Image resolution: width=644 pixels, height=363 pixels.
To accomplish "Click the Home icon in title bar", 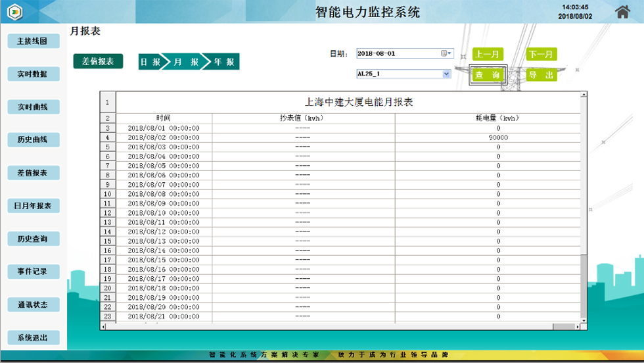I will 622,12.
